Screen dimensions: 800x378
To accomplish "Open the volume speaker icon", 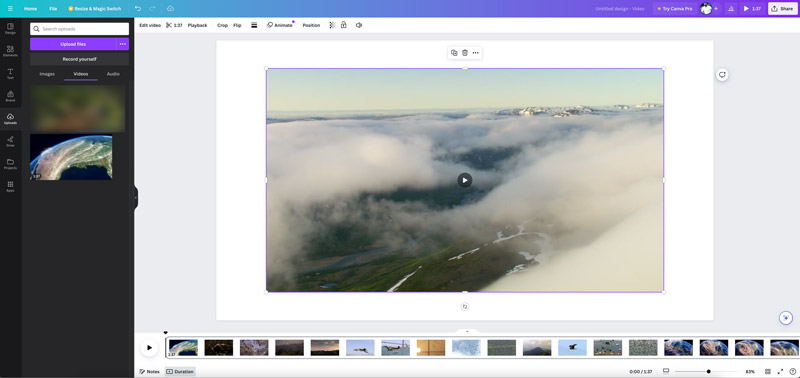I will [x=359, y=25].
